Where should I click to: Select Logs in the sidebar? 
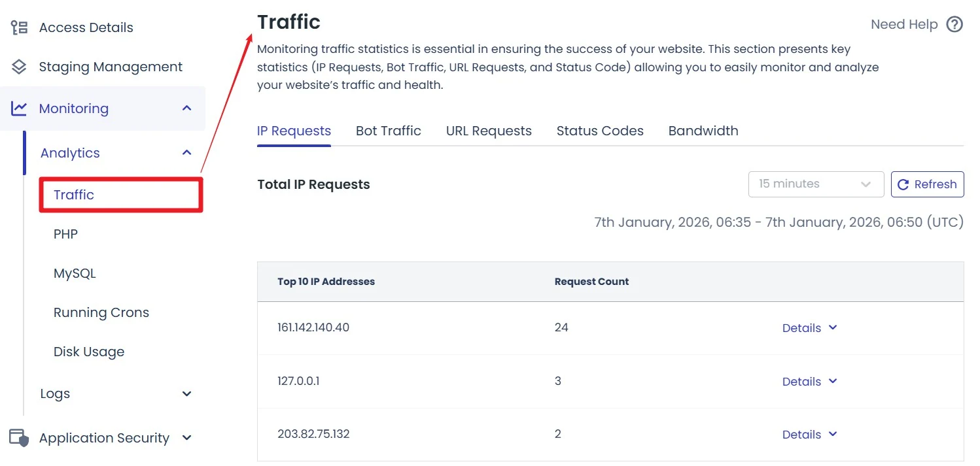tap(55, 394)
